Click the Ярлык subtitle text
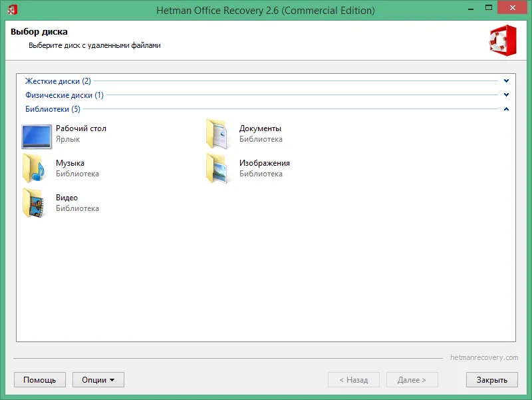Viewport: 532px width, 400px height. (68, 139)
